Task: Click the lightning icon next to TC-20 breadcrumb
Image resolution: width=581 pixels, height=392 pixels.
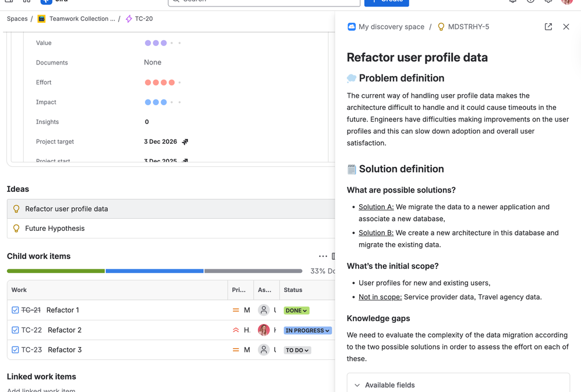Action: click(129, 19)
